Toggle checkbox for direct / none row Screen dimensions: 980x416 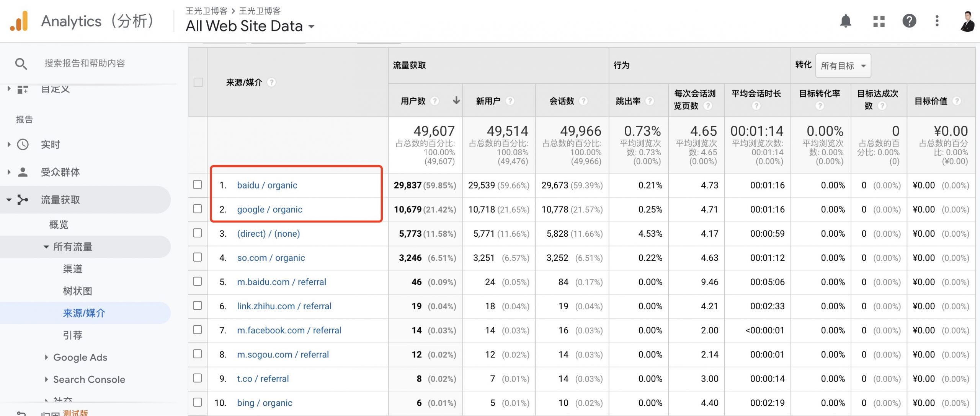pos(198,232)
